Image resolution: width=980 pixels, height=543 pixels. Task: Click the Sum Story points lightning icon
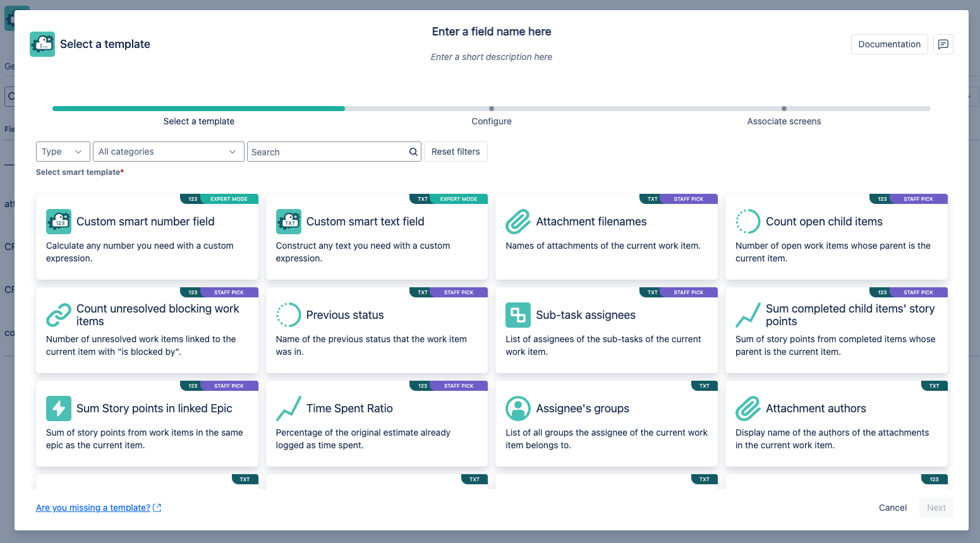pyautogui.click(x=59, y=409)
